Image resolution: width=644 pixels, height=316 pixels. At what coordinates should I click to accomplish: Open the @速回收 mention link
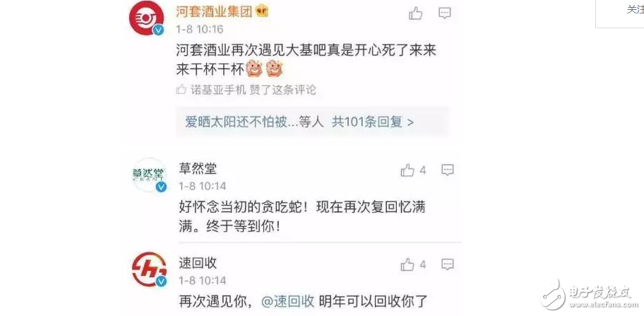click(x=287, y=301)
